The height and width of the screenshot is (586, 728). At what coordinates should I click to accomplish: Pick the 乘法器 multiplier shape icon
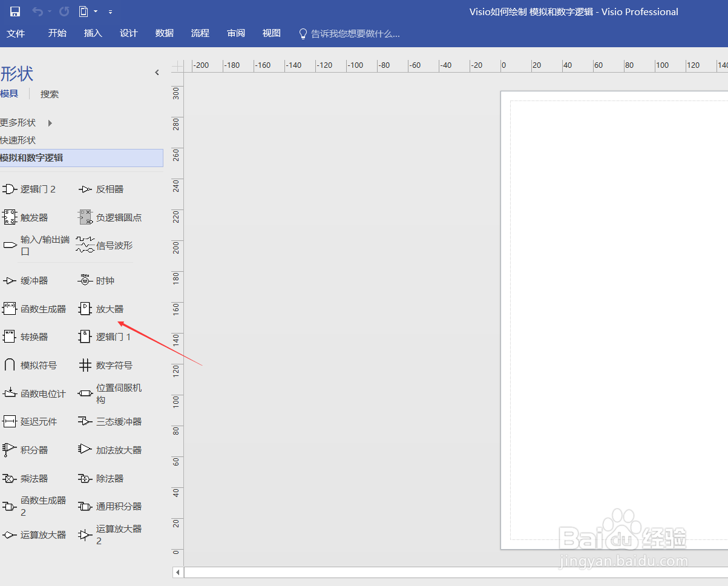pos(10,478)
